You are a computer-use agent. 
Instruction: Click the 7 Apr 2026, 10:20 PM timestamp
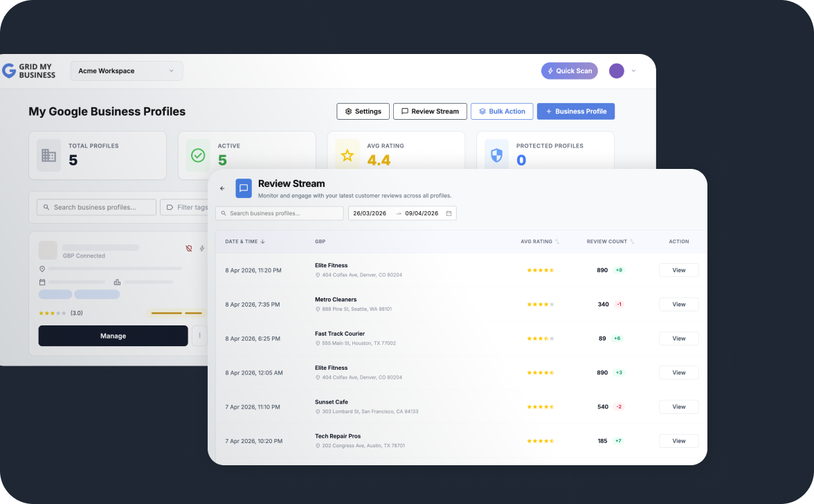(254, 441)
